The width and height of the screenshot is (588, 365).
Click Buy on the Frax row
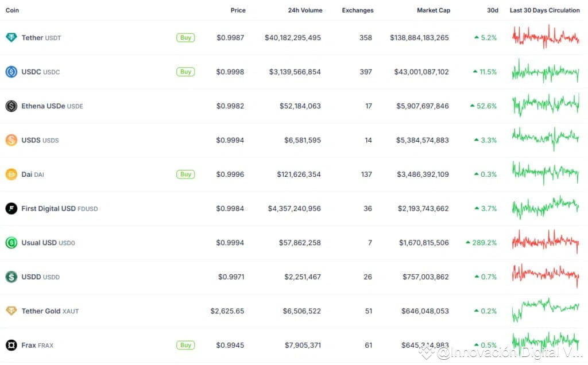[x=185, y=345]
